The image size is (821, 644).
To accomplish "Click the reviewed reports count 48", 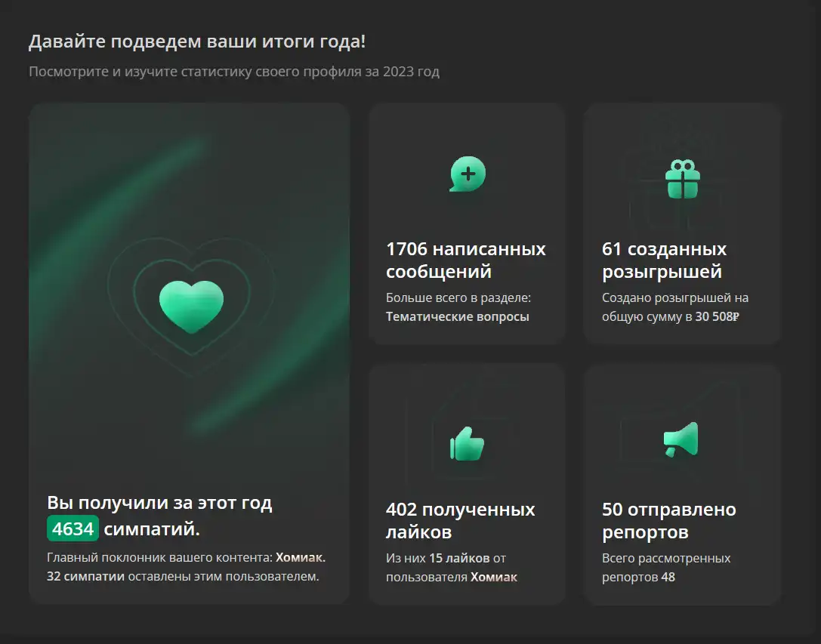I will pyautogui.click(x=668, y=577).
